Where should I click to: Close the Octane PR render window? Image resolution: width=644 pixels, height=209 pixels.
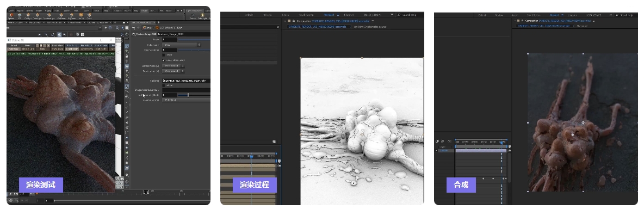click(110, 40)
